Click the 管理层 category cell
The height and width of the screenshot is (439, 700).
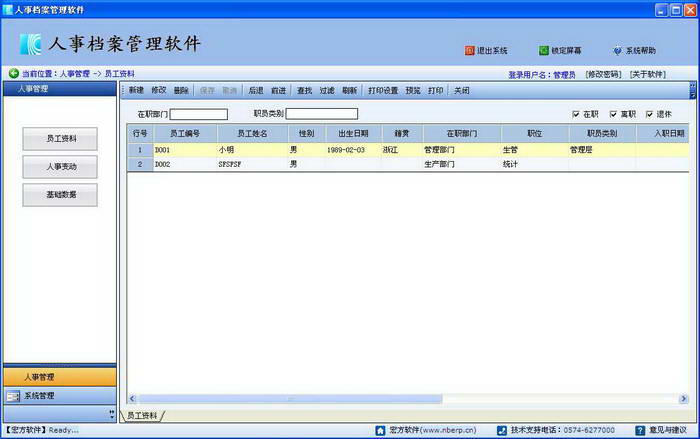pos(602,150)
